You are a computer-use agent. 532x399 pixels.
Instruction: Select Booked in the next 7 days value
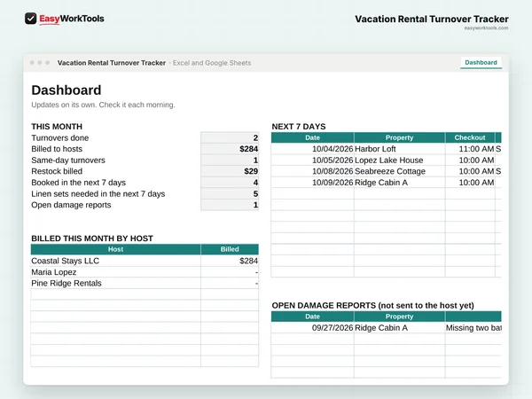click(x=230, y=183)
